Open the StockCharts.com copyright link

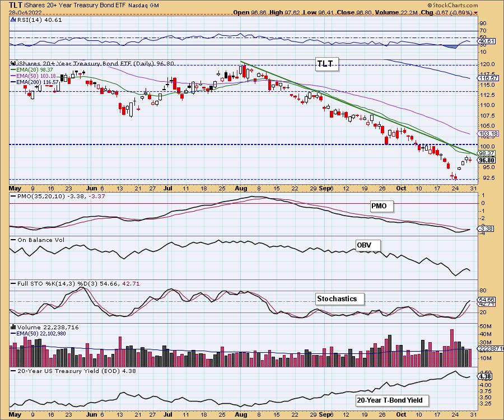pos(452,5)
